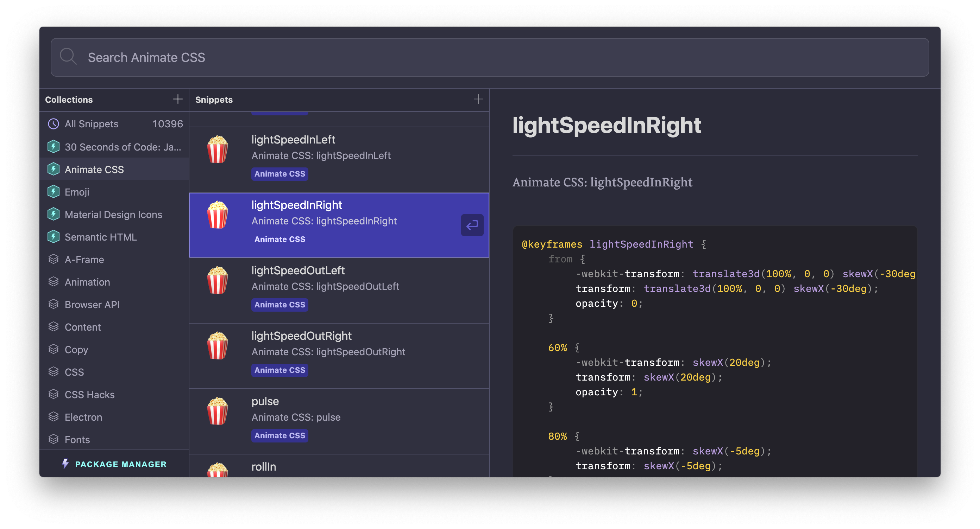980x529 pixels.
Task: Open 30 Seconds of Code collection
Action: coord(114,147)
